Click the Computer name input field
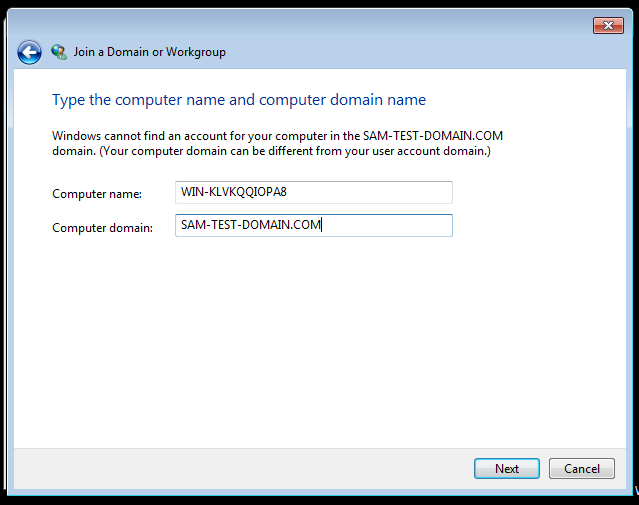 [x=314, y=192]
